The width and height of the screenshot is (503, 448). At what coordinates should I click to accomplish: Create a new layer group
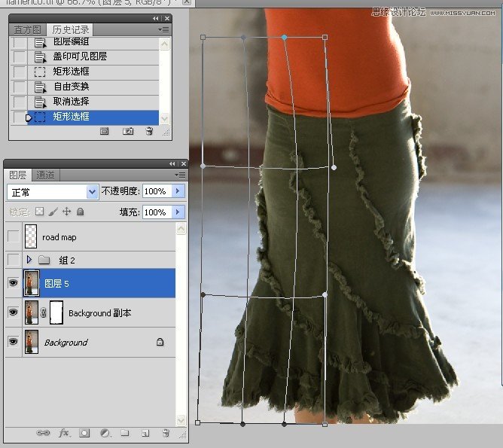click(125, 434)
